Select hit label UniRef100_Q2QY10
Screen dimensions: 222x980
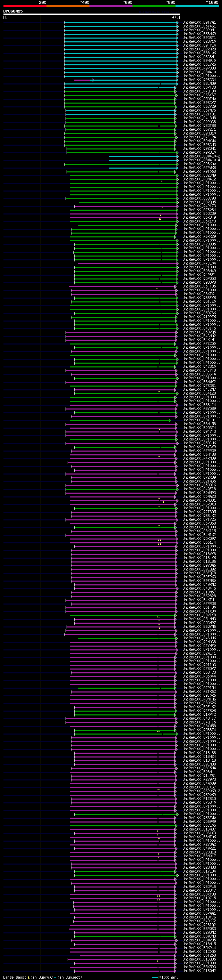point(199,41)
